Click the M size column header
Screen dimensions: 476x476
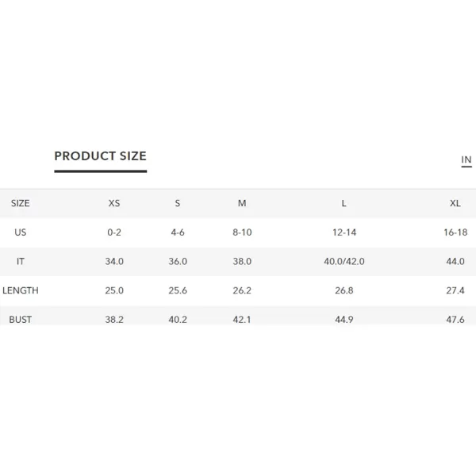point(242,203)
